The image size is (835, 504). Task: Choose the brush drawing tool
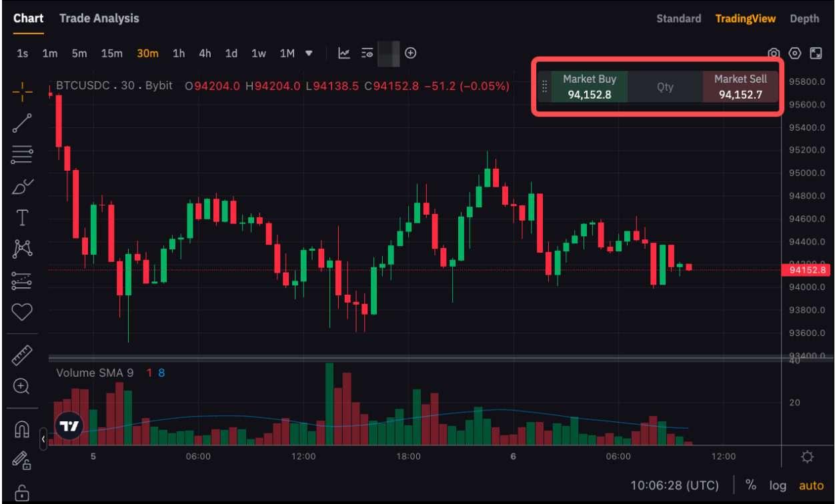pyautogui.click(x=22, y=186)
